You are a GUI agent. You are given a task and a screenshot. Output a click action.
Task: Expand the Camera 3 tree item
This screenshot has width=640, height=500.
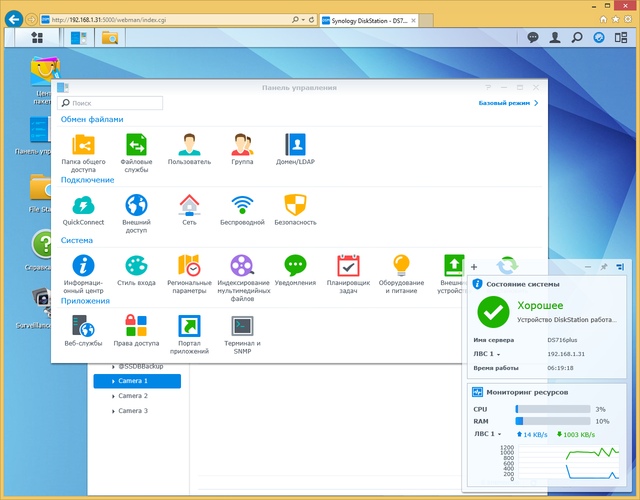coord(113,411)
